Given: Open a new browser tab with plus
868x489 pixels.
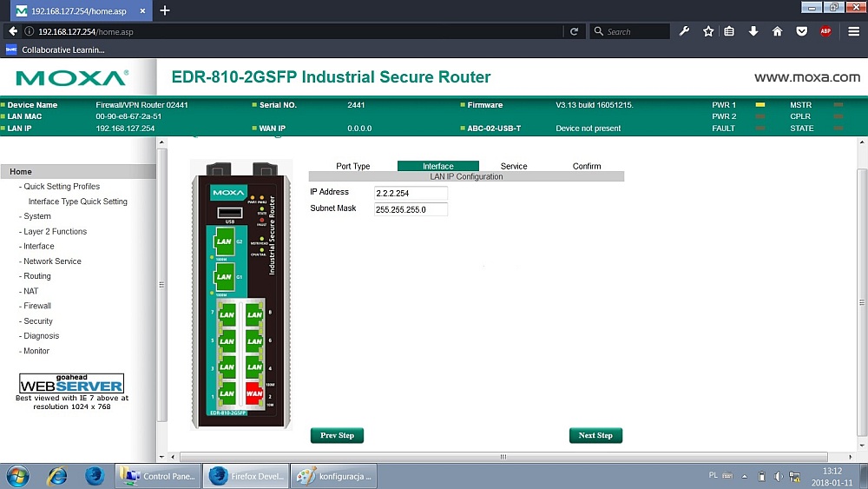Looking at the screenshot, I should pos(164,10).
